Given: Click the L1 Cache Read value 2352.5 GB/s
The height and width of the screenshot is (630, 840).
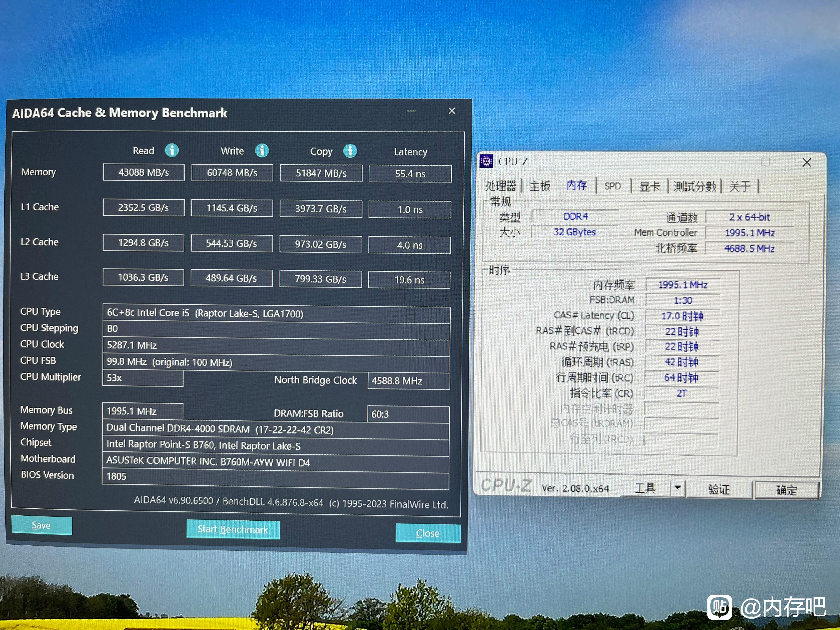Looking at the screenshot, I should 144,208.
